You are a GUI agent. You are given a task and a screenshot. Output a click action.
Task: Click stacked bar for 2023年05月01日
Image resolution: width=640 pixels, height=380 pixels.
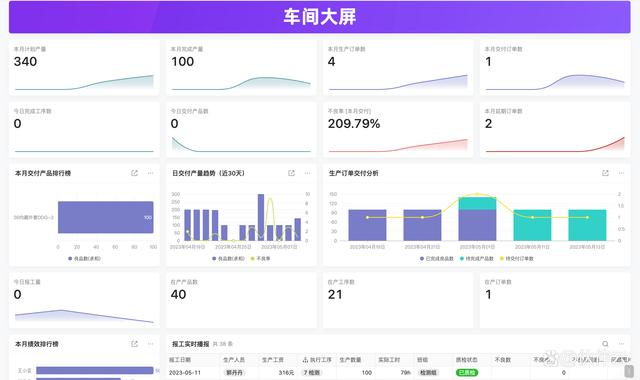coord(477,219)
